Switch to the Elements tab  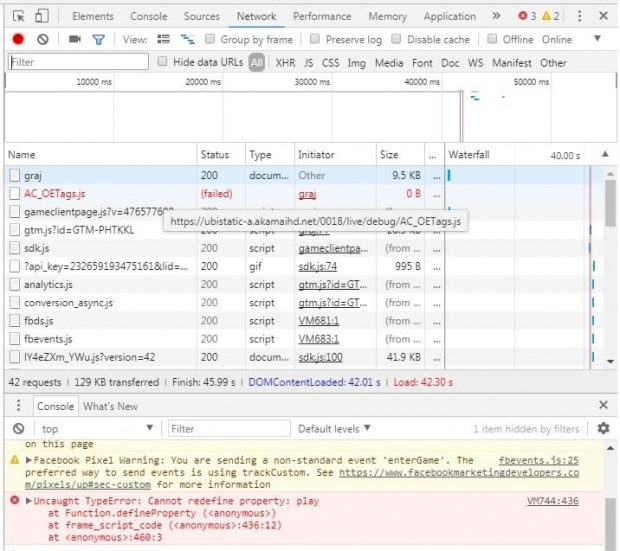(x=93, y=16)
